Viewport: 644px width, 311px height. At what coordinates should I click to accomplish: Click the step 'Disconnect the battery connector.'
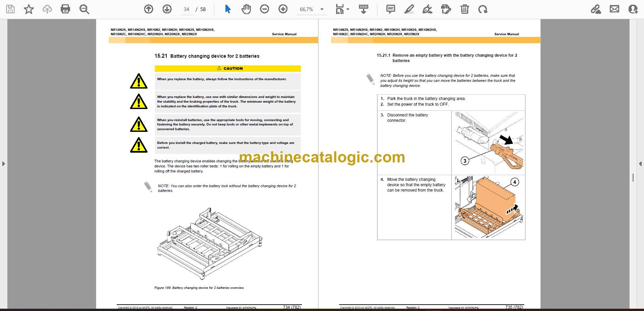(408, 118)
